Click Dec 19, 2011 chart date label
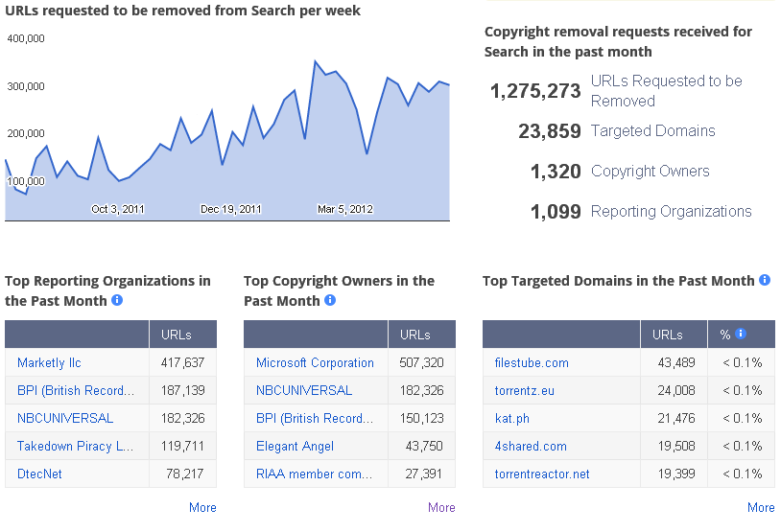 230,209
